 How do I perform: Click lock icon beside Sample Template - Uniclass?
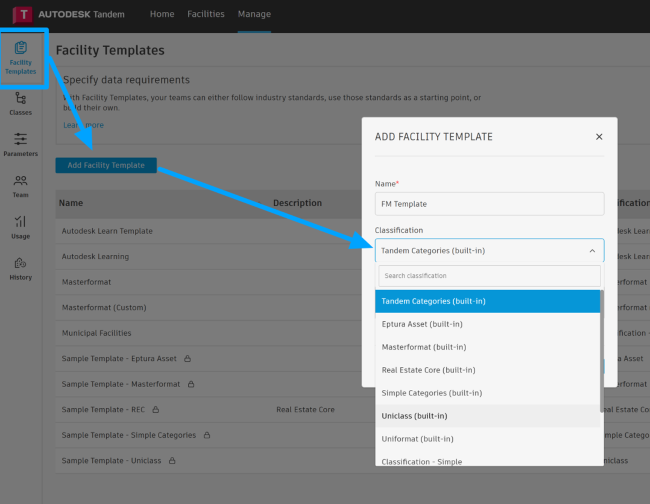pos(172,460)
